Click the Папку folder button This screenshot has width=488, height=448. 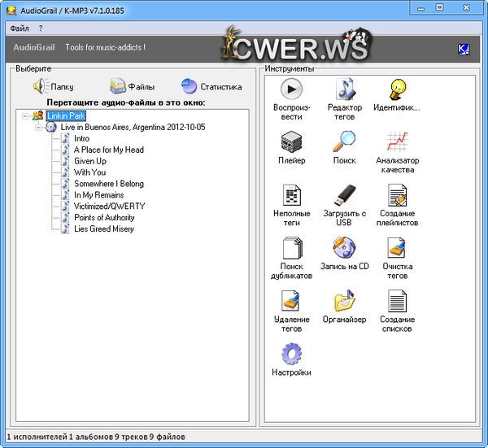(x=53, y=86)
